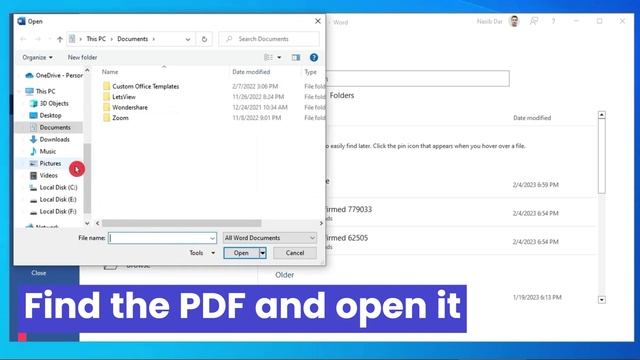The height and width of the screenshot is (360, 640).
Task: Click Word file list scroll up arrow
Action: pos(602,115)
